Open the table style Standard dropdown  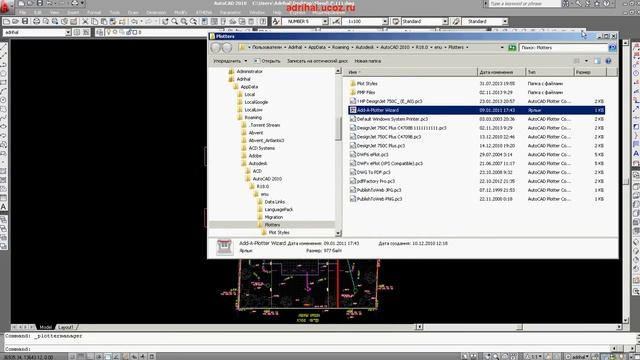click(x=445, y=21)
